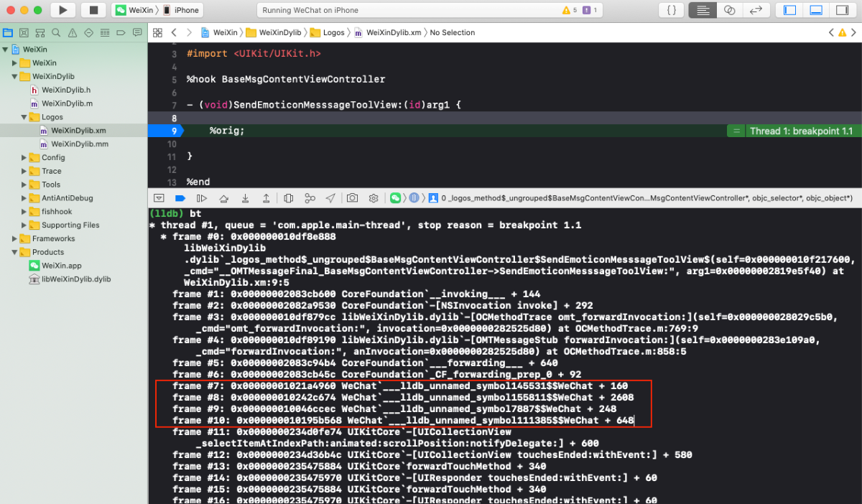
Task: Open the Find navigator magnifier
Action: click(x=57, y=33)
